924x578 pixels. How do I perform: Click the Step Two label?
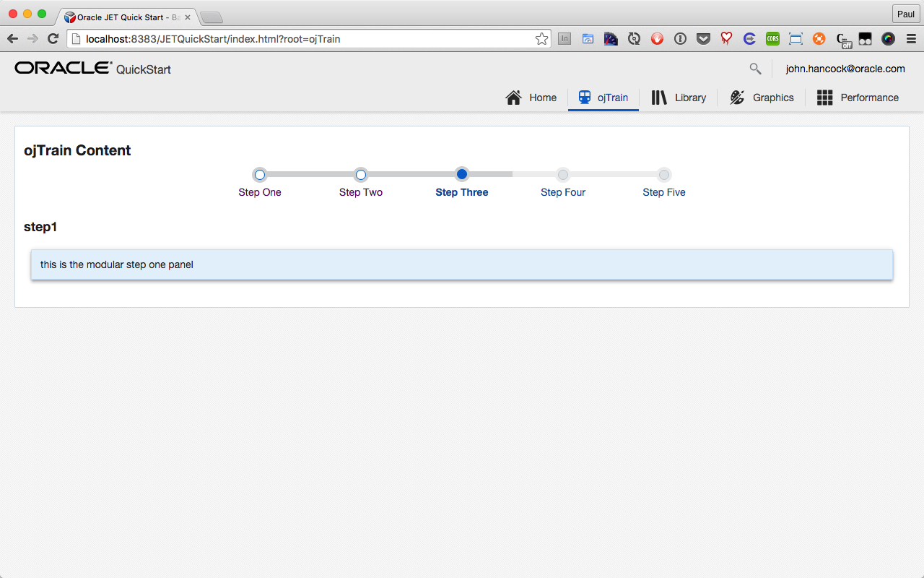pyautogui.click(x=361, y=192)
